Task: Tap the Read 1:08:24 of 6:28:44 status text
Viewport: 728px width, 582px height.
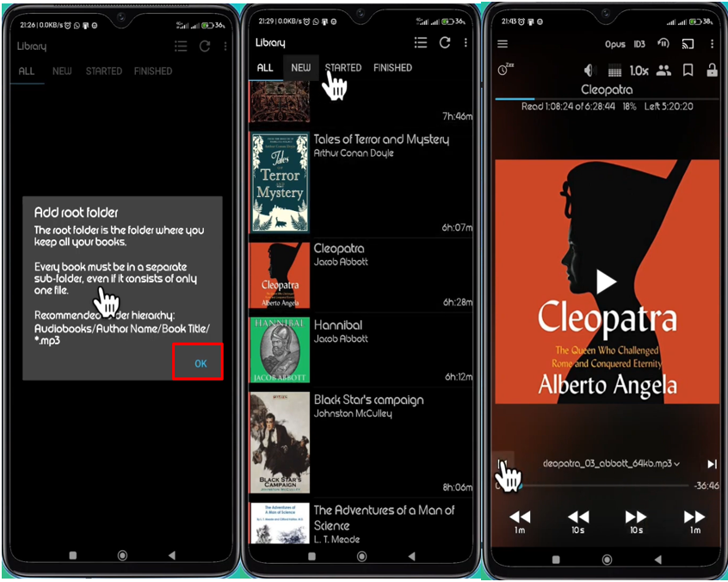Action: [x=568, y=107]
